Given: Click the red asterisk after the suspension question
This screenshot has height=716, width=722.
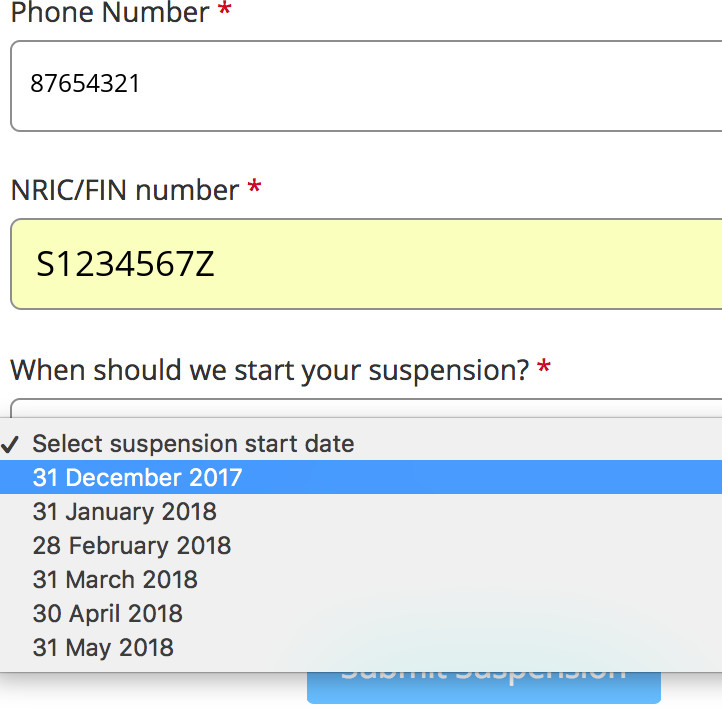Looking at the screenshot, I should [543, 370].
